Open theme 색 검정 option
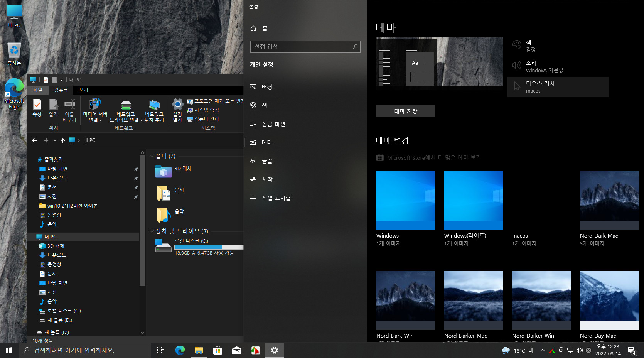Screen dimensions: 644x358 tap(558, 46)
